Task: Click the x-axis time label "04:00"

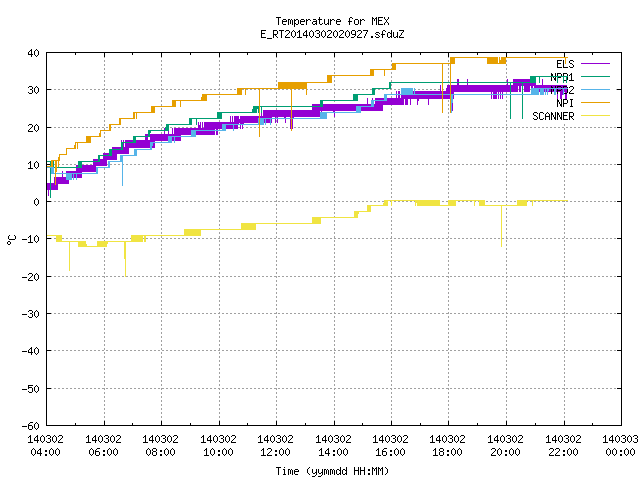Action: tap(46, 452)
